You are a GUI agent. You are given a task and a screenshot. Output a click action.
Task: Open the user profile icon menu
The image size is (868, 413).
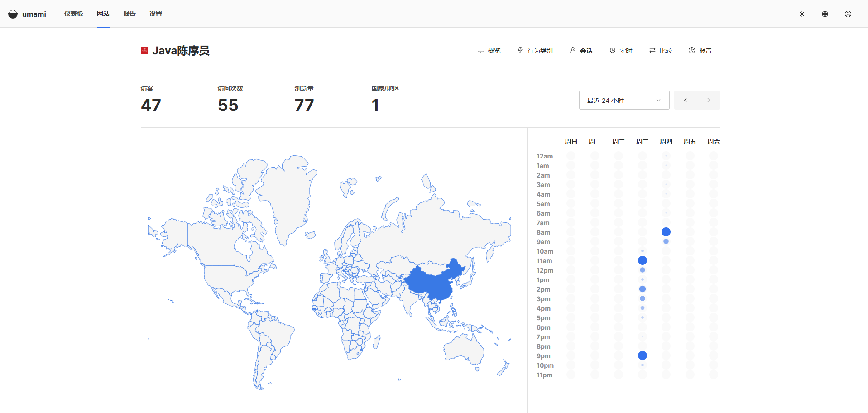point(848,14)
